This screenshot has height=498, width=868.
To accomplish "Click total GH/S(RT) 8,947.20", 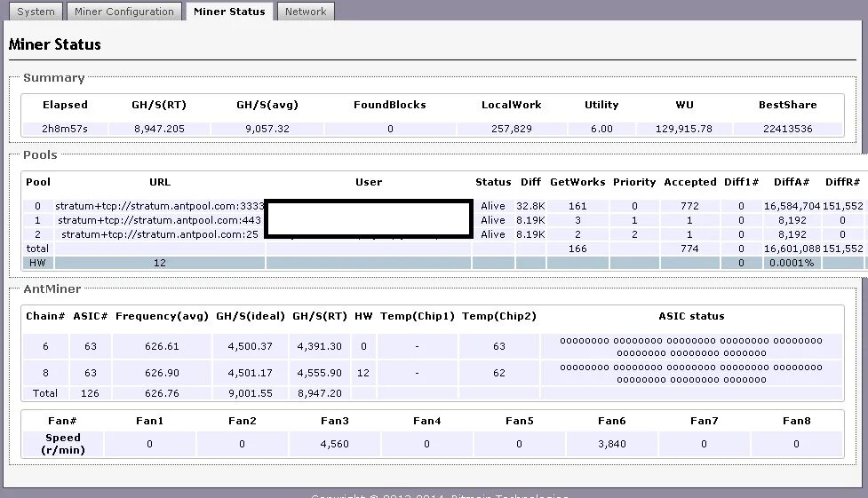I will 320,393.
